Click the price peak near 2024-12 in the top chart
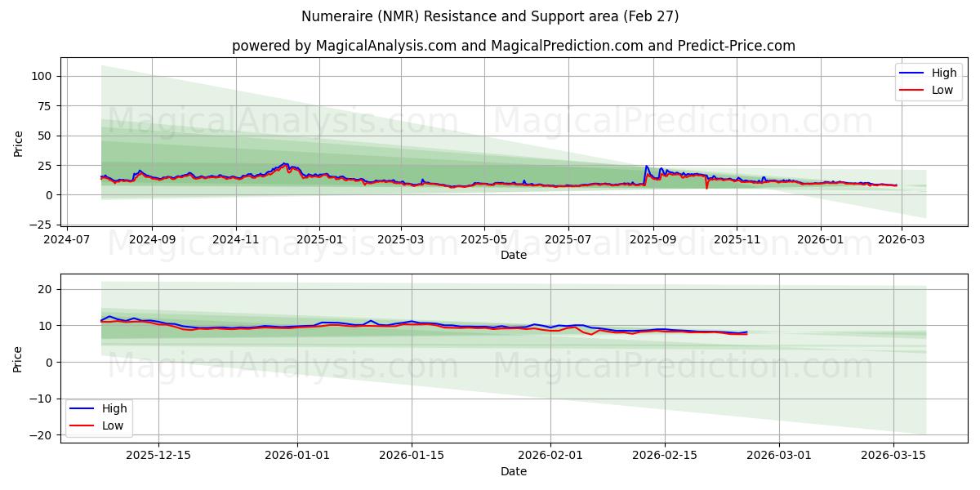The height and width of the screenshot is (490, 980). [x=284, y=163]
